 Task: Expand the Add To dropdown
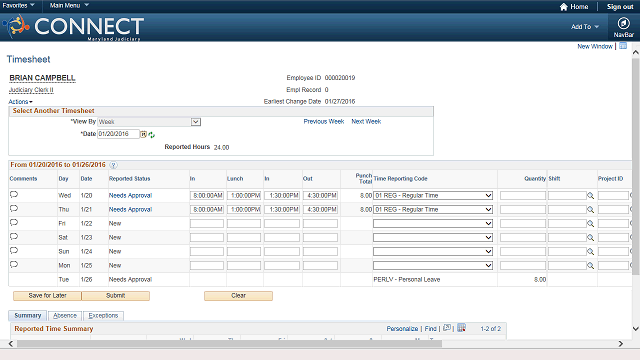(585, 27)
